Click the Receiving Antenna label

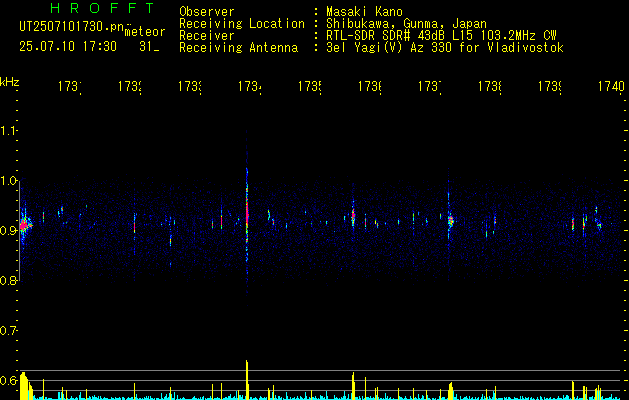point(238,48)
